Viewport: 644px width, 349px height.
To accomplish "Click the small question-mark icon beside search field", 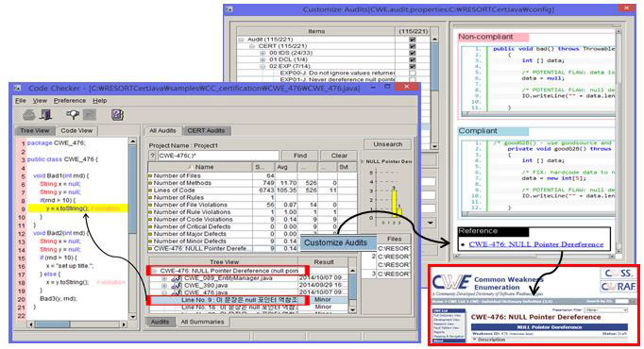I will point(152,156).
